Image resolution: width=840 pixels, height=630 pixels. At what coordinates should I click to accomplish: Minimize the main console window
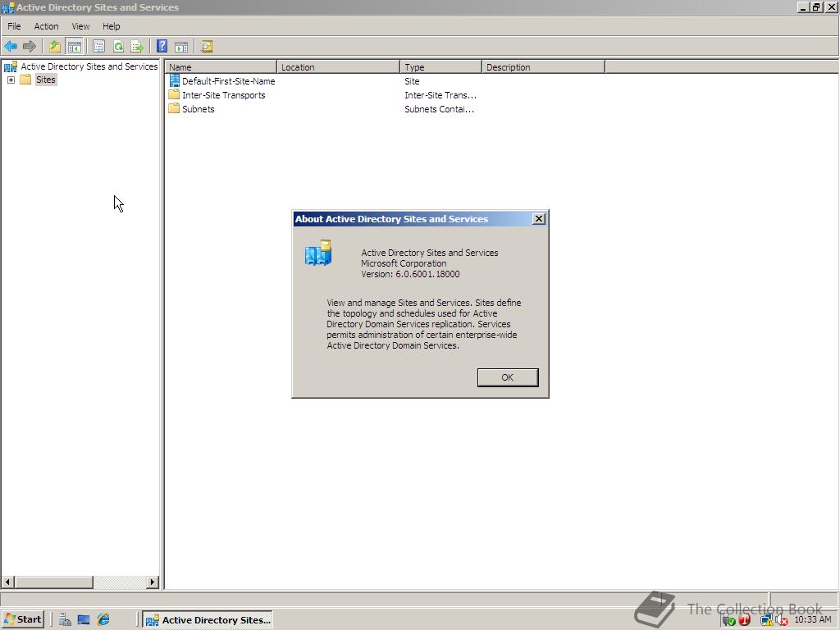point(804,7)
